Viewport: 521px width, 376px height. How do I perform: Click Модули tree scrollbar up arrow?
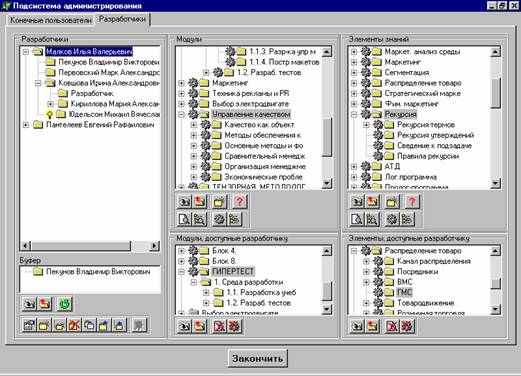[327, 52]
